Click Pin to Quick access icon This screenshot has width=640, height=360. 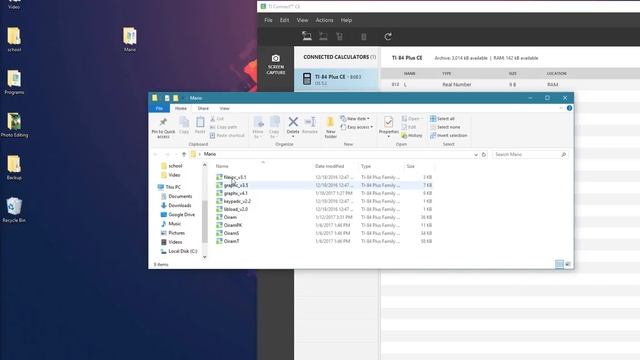click(x=163, y=127)
